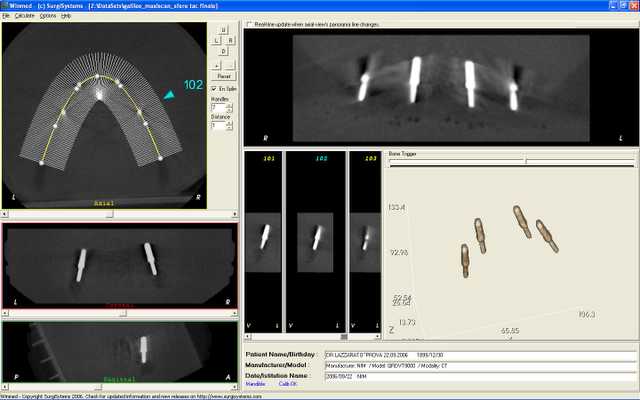Close the application window
640x400 pixels.
634,5
